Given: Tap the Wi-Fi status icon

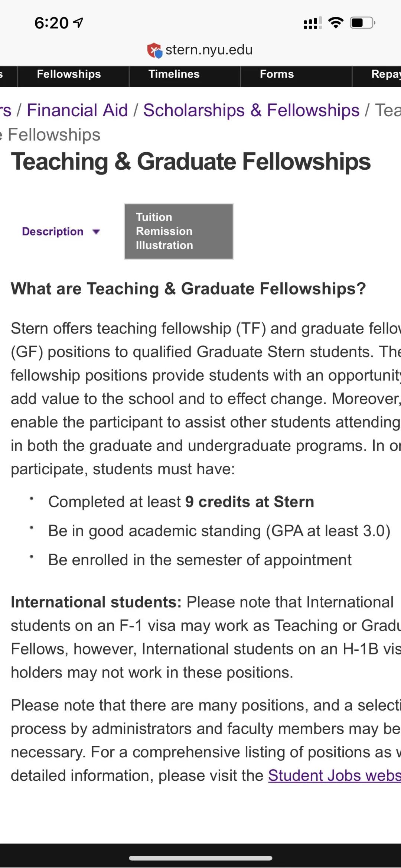Looking at the screenshot, I should click(336, 23).
